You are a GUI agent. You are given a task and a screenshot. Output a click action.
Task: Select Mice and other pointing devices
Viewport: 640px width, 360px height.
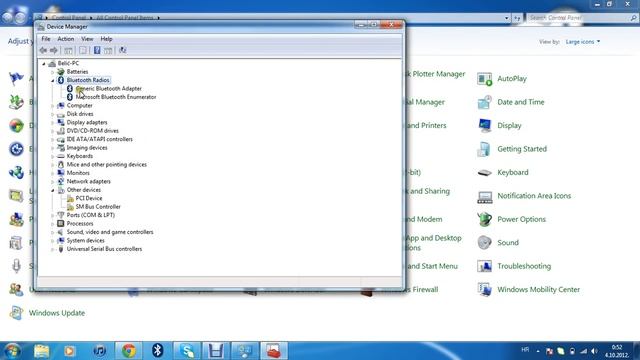coord(107,164)
